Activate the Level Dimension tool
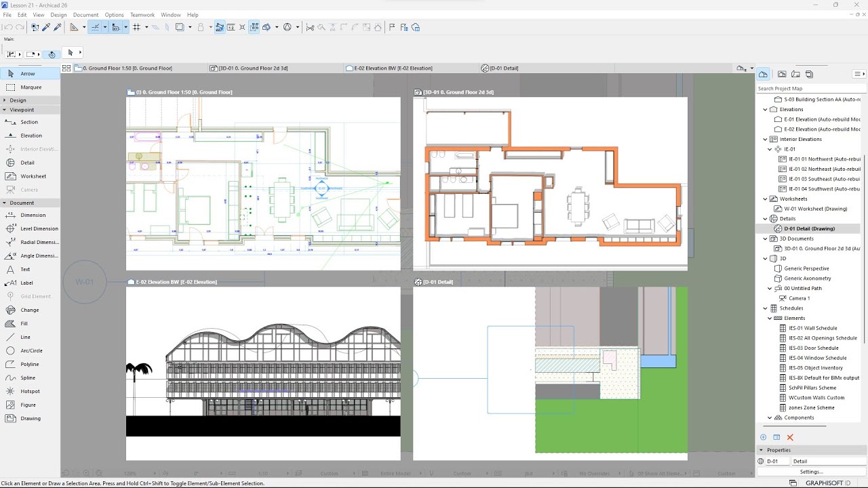The image size is (868, 488). point(30,228)
